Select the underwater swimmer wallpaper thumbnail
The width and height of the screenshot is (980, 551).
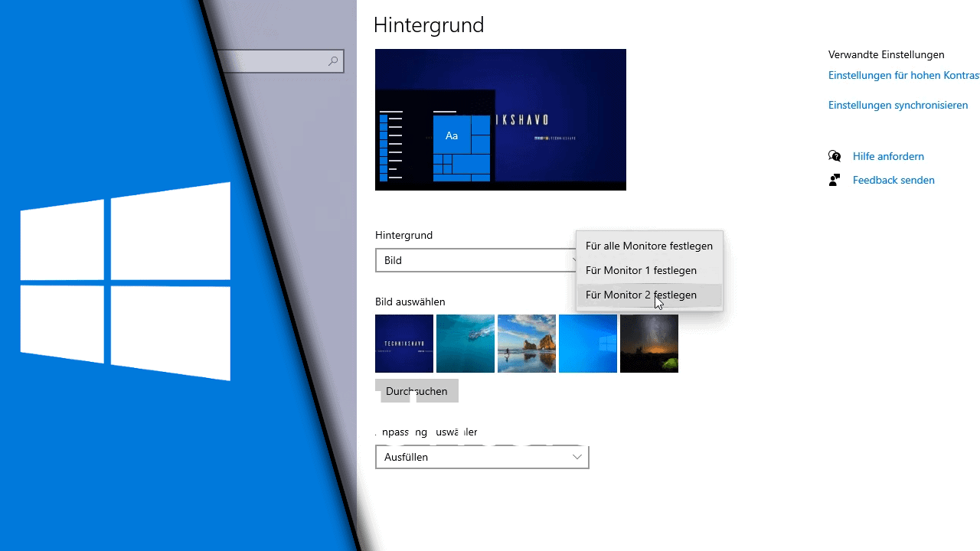click(465, 344)
